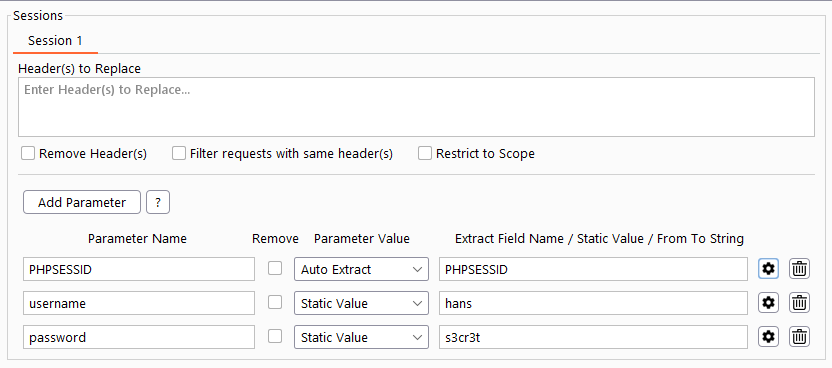Click the Parameter Name column header
Image resolution: width=832 pixels, height=368 pixels.
pos(137,239)
